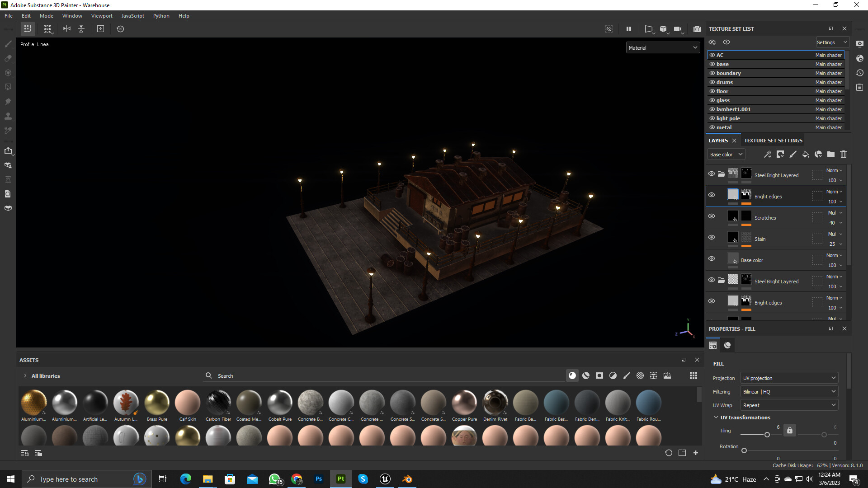
Task: Open the Bilinear HQ filtering dropdown
Action: 789,392
